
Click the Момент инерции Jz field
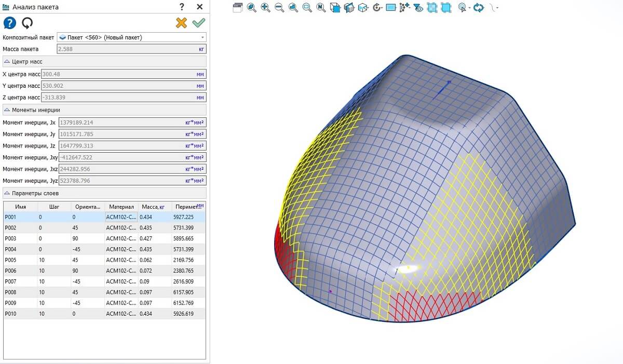tap(132, 145)
